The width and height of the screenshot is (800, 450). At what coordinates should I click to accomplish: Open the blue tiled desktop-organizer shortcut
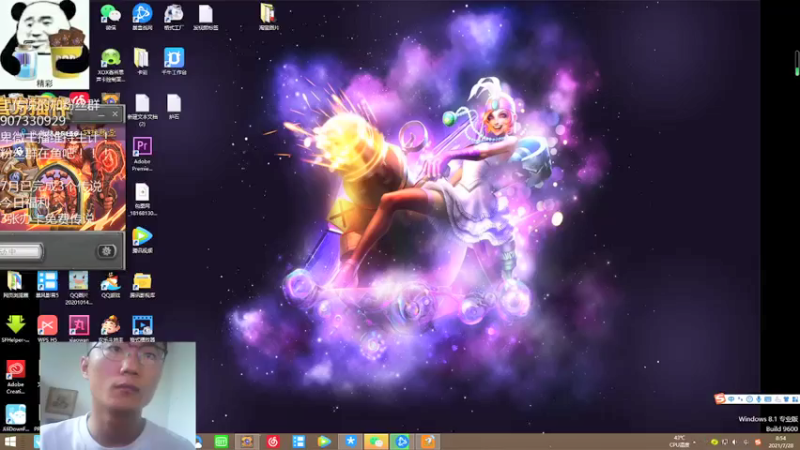pyautogui.click(x=47, y=285)
